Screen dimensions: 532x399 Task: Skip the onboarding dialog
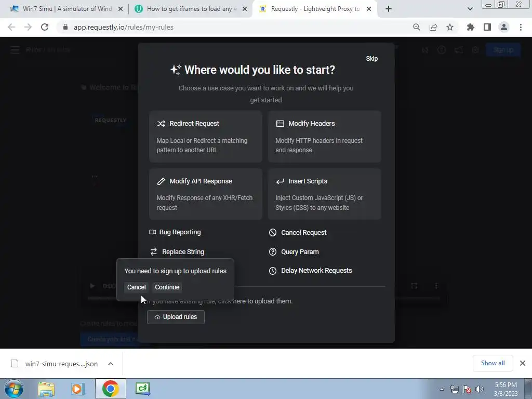tap(371, 59)
